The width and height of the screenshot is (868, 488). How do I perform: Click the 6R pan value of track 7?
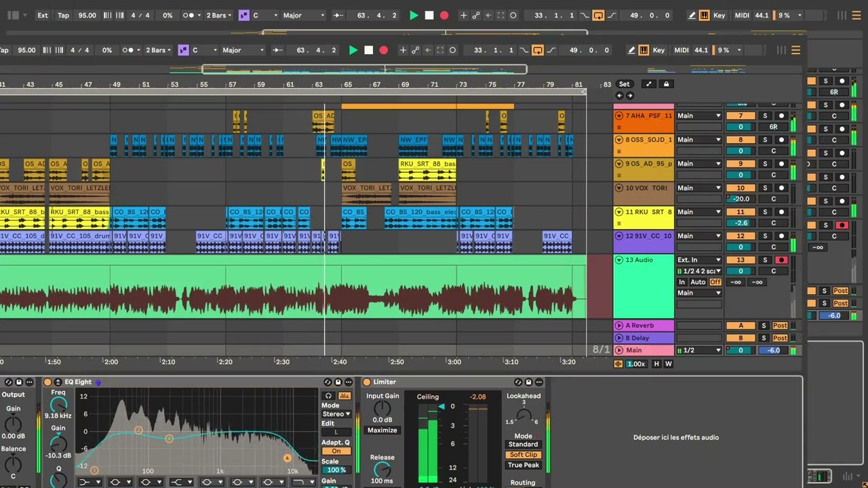(774, 127)
